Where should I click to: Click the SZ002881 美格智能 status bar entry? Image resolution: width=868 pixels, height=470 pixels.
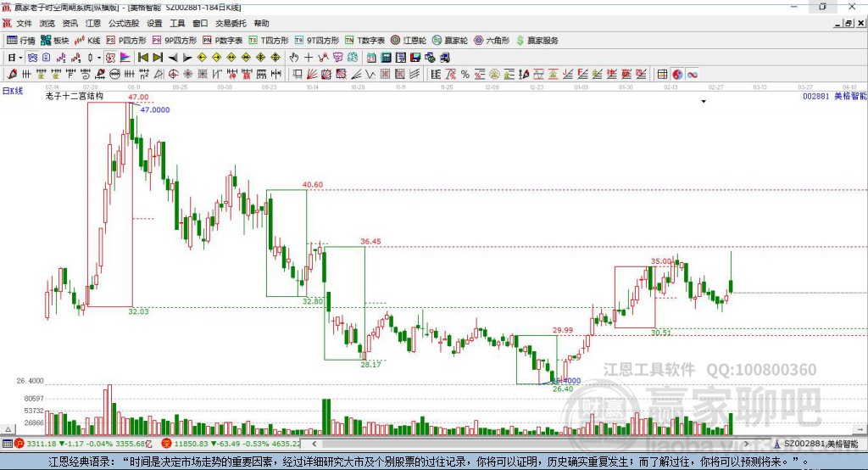pyautogui.click(x=816, y=444)
